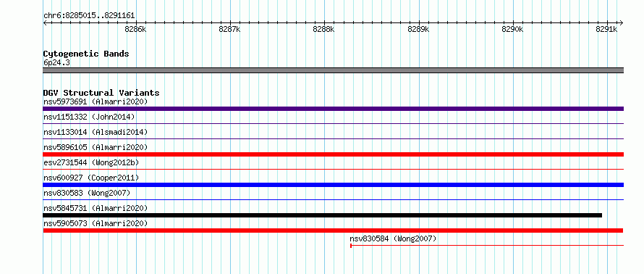
Task: Click the 8289k ruler position
Action: [x=418, y=29]
